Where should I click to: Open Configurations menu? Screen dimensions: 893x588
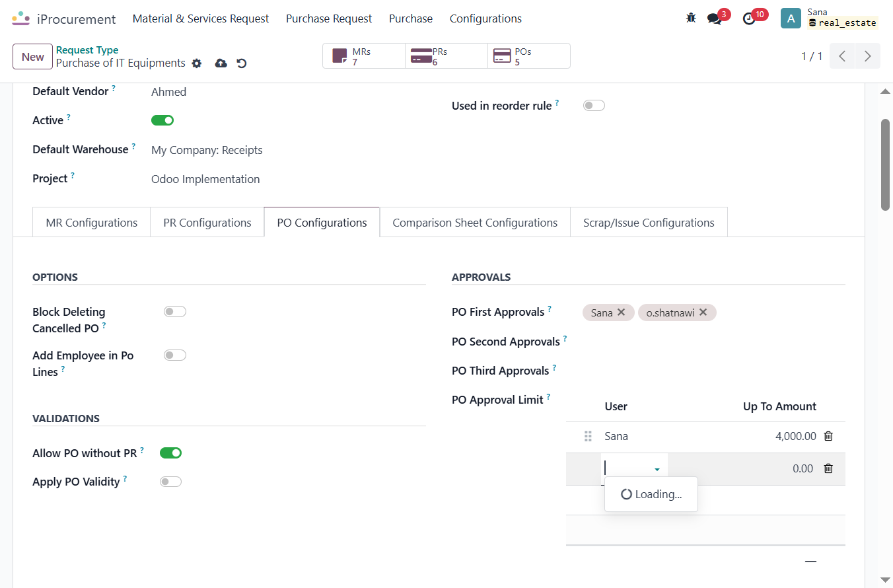tap(485, 18)
